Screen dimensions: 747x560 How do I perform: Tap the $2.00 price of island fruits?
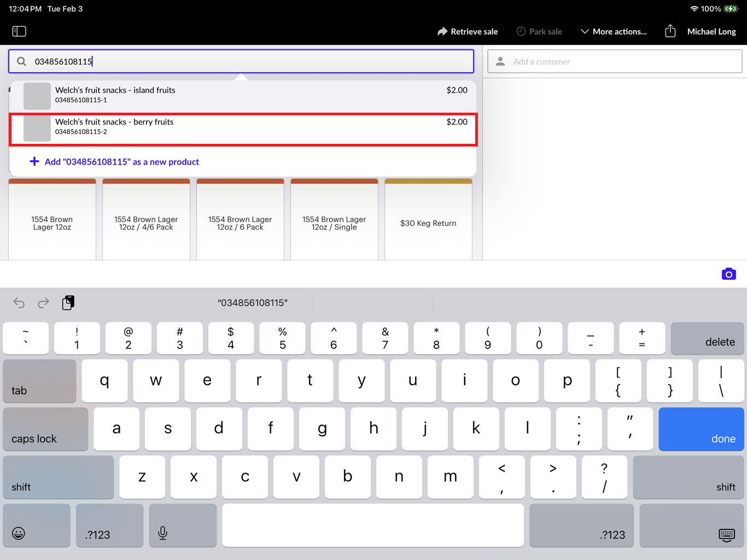pos(457,90)
